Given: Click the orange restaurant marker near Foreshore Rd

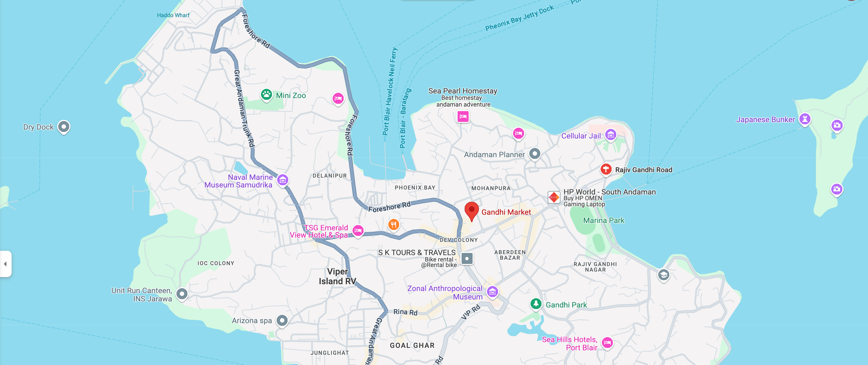Looking at the screenshot, I should point(394,225).
